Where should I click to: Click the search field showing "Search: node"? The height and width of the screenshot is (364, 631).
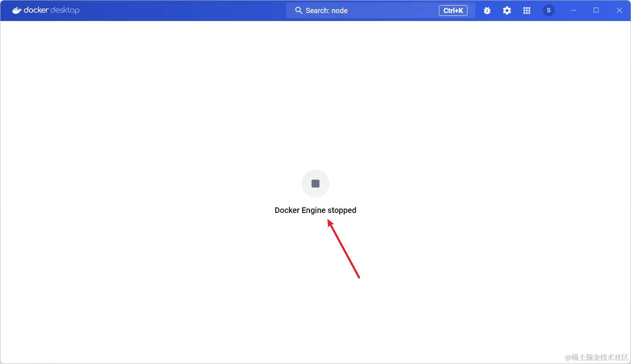pyautogui.click(x=381, y=11)
